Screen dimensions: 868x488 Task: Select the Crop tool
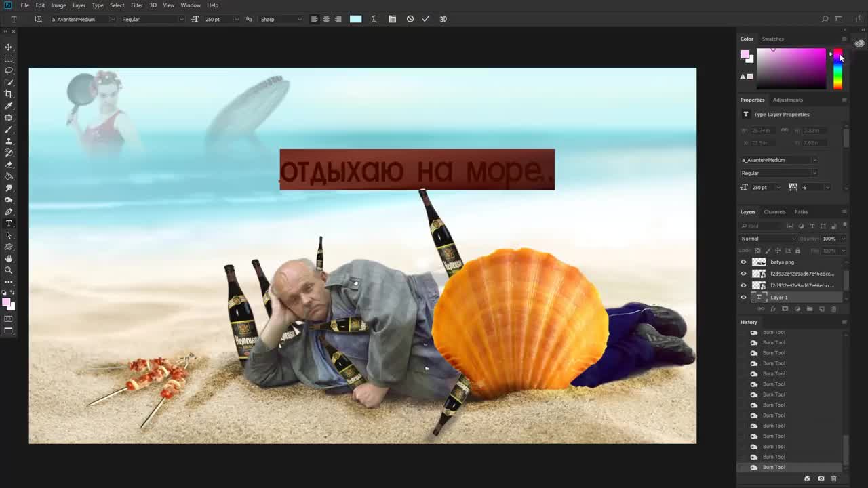pyautogui.click(x=9, y=94)
